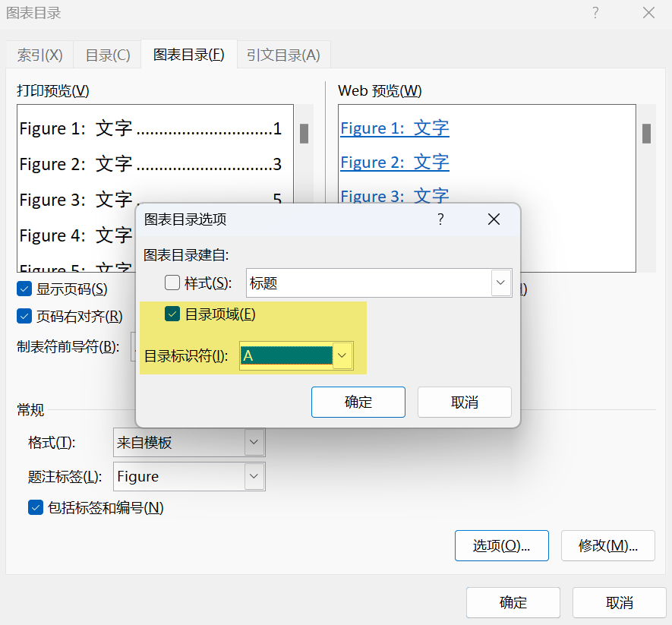Expand the 样式 dropdown showing 标题
The image size is (672, 625).
500,283
